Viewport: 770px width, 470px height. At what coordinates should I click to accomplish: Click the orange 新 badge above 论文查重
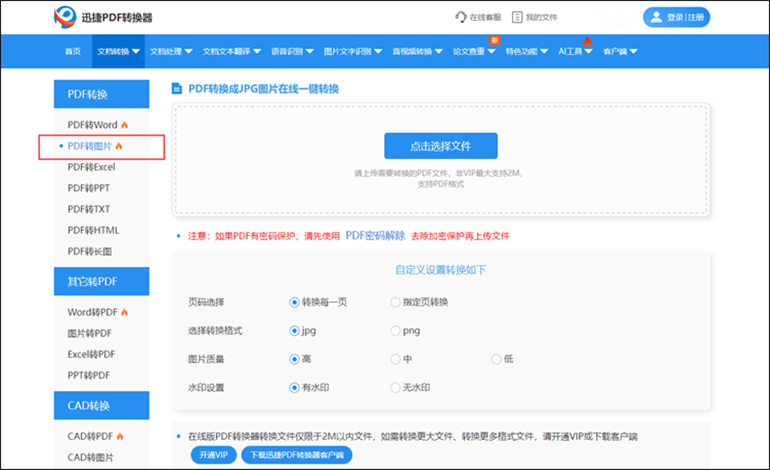(x=495, y=40)
